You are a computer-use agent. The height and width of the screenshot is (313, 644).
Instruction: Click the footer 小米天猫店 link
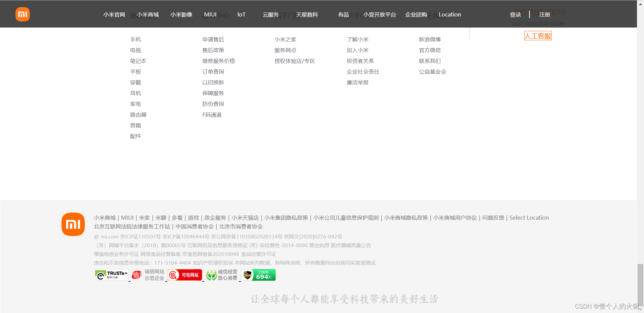tap(245, 218)
